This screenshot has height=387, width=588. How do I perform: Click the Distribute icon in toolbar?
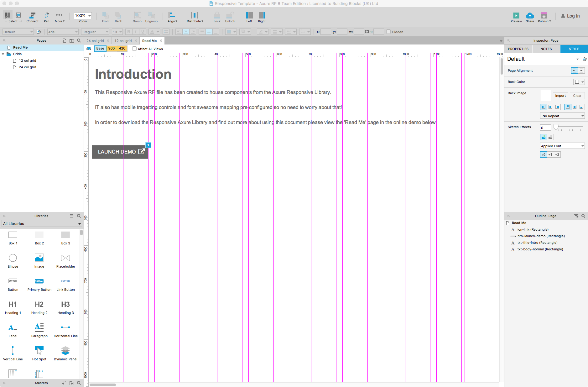195,16
